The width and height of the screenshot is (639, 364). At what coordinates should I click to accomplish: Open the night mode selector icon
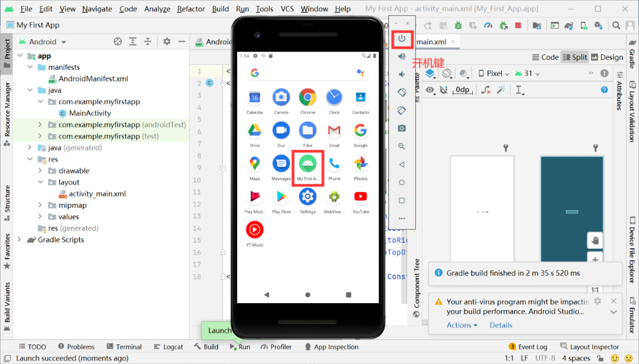[x=464, y=74]
